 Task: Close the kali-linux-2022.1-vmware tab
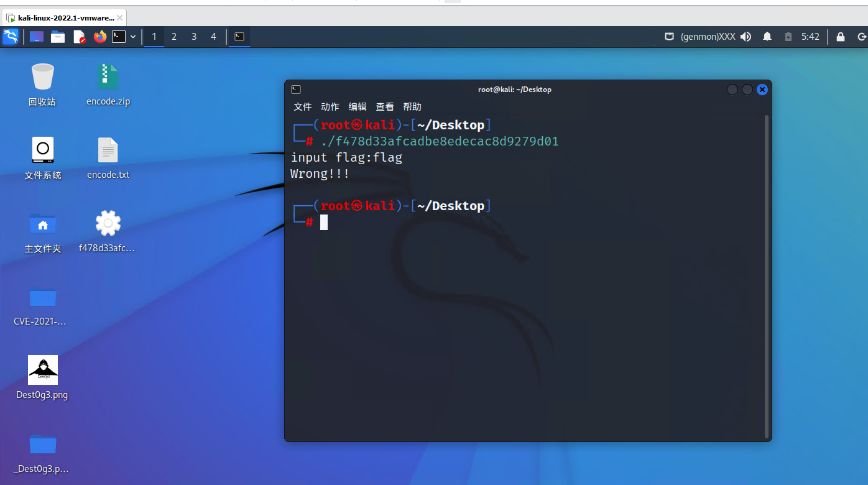pos(119,18)
